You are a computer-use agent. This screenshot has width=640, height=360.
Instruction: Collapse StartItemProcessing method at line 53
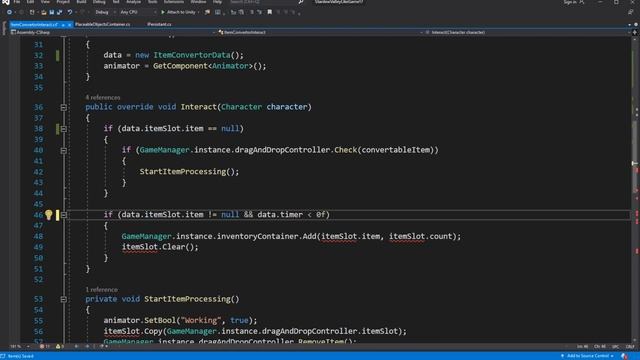pyautogui.click(x=64, y=299)
